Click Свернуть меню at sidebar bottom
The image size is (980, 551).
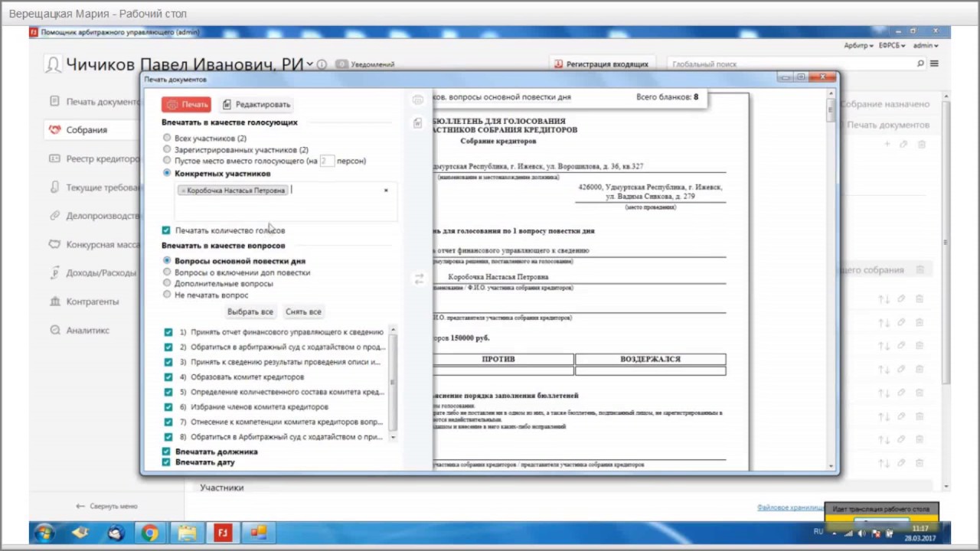click(106, 507)
